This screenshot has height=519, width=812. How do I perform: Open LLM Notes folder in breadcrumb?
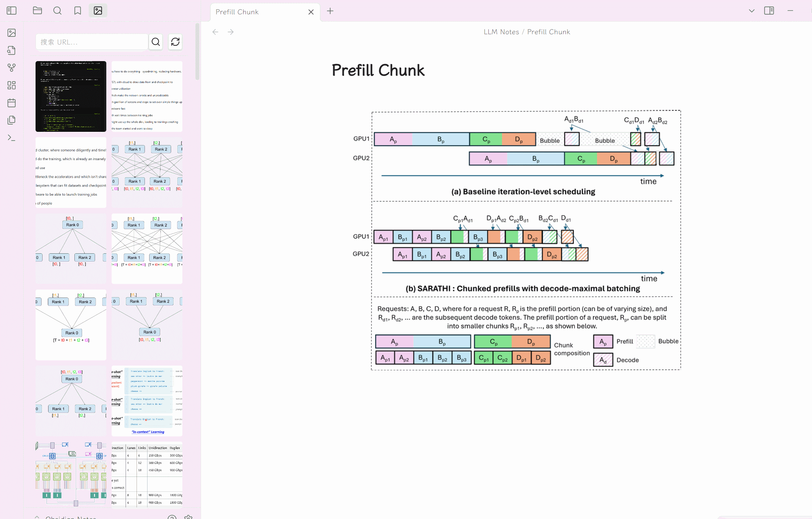(501, 32)
